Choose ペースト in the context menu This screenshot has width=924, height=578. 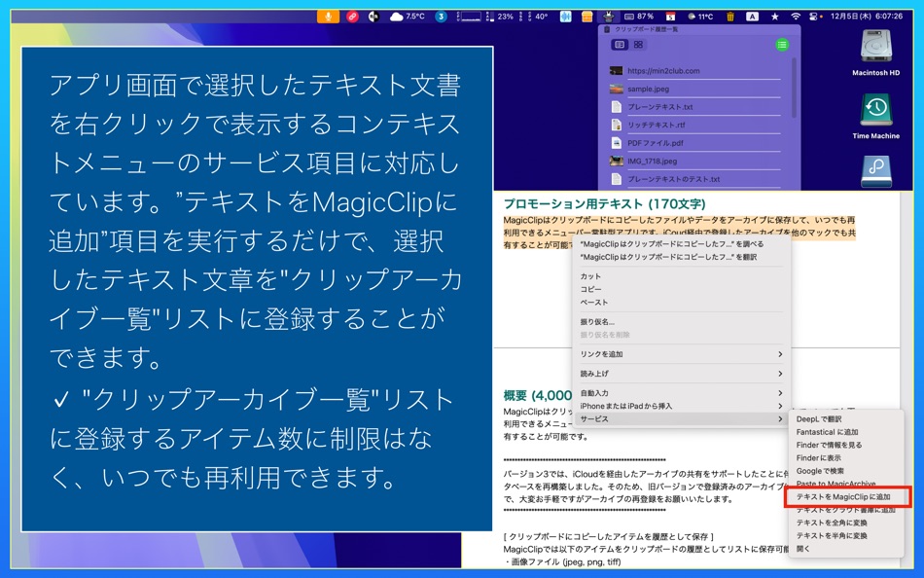coord(681,303)
